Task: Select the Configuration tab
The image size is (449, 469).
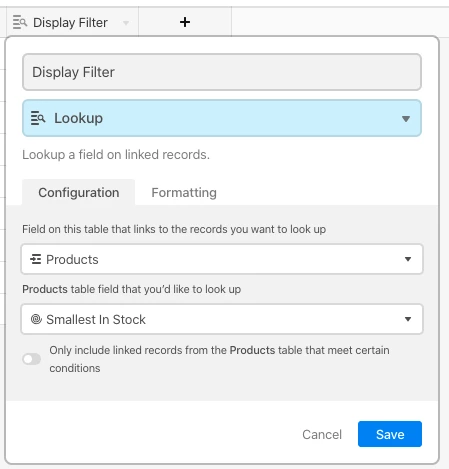Action: 79,192
